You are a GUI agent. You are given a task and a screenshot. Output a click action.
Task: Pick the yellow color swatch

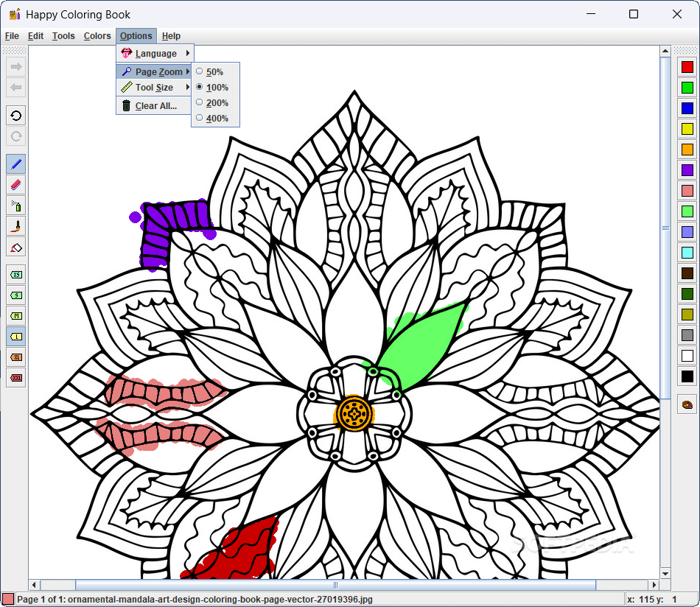coord(687,129)
